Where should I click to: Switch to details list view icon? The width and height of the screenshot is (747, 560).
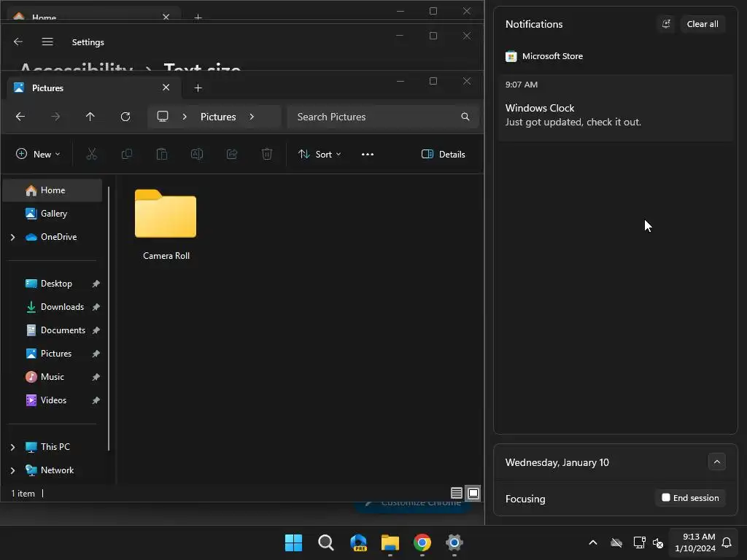tap(457, 494)
